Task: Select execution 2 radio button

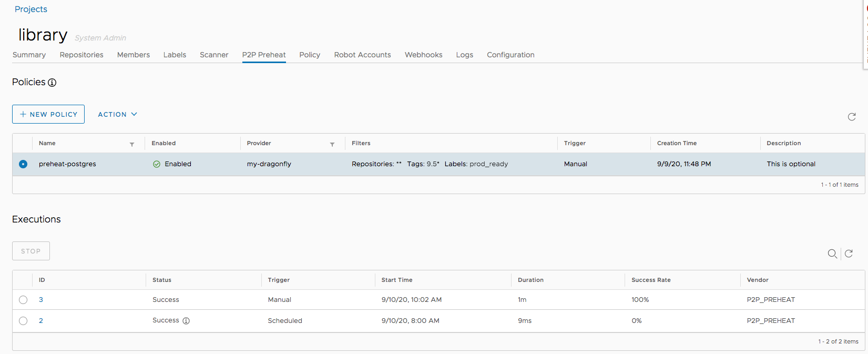Action: 23,321
